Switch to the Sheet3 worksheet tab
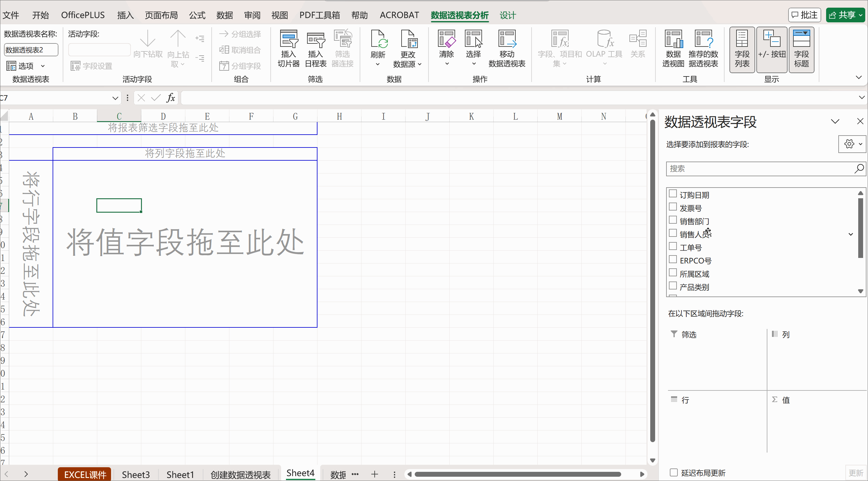The height and width of the screenshot is (481, 868). point(135,475)
